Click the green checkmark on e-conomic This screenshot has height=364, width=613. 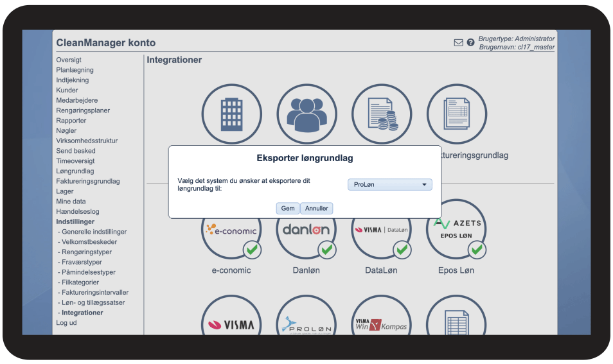[x=252, y=250]
